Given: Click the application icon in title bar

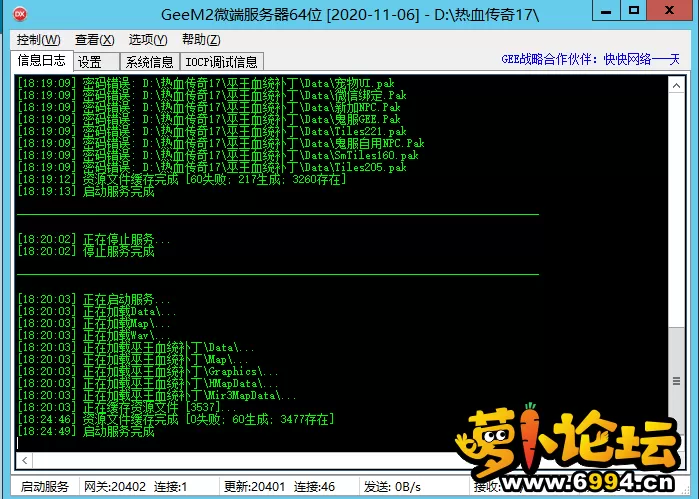Looking at the screenshot, I should (x=20, y=14).
